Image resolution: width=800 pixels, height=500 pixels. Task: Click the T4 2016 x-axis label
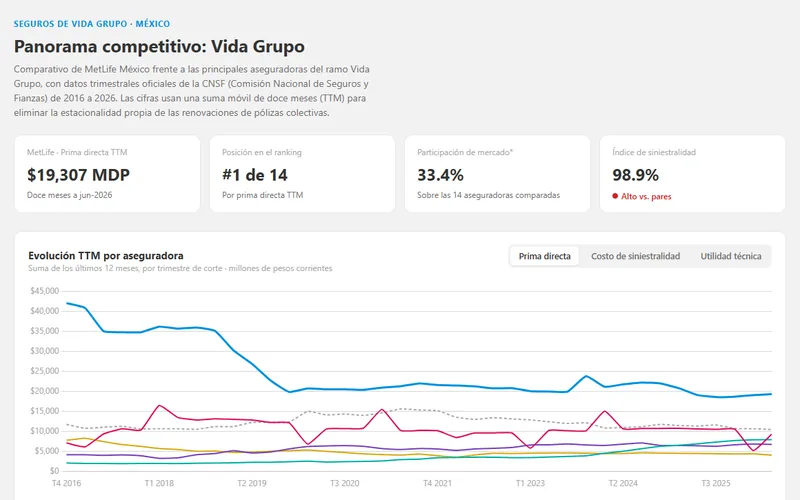66,483
